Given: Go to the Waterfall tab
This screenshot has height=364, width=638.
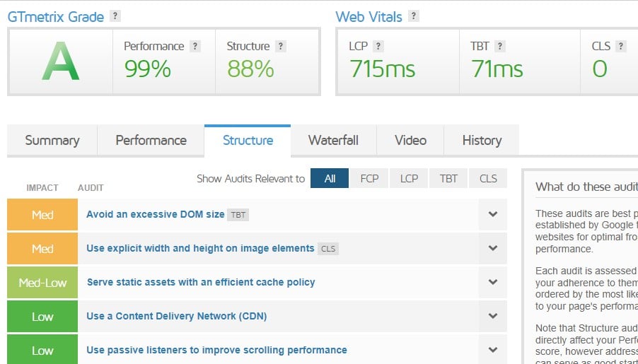Looking at the screenshot, I should pyautogui.click(x=333, y=141).
